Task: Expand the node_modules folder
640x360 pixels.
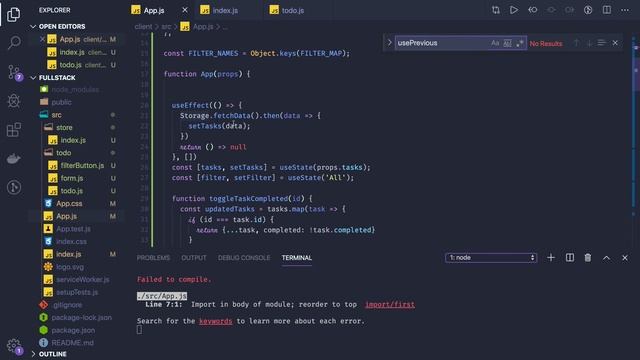Action: click(75, 89)
